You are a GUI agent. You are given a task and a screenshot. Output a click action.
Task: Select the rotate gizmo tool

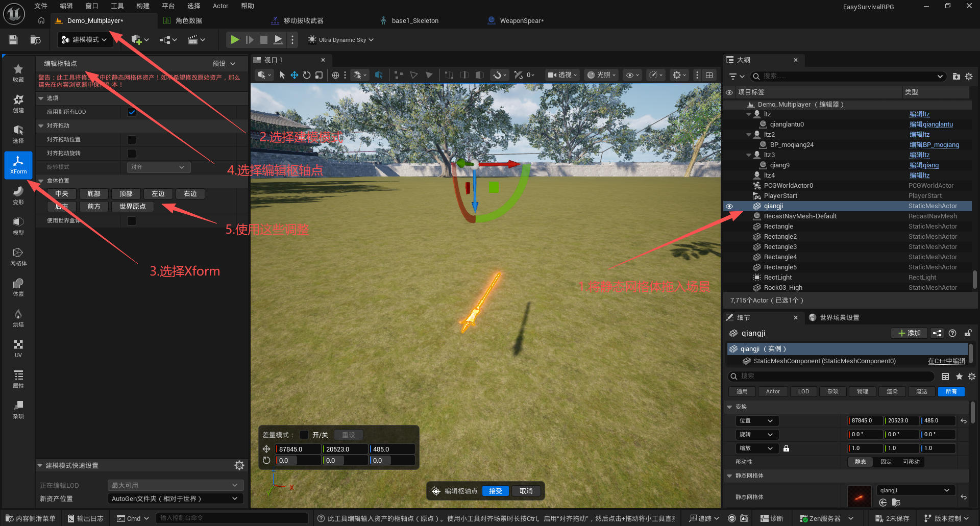click(x=307, y=75)
